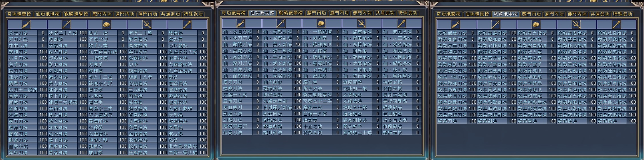Choose the 回轉槍三十式 skill entry
The width and height of the screenshot is (644, 160).
click(357, 133)
